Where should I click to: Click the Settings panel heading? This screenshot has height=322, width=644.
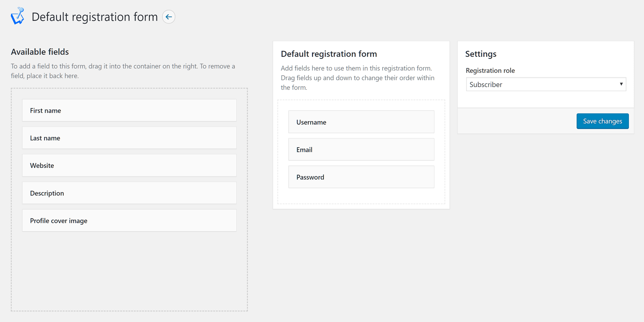(x=481, y=54)
